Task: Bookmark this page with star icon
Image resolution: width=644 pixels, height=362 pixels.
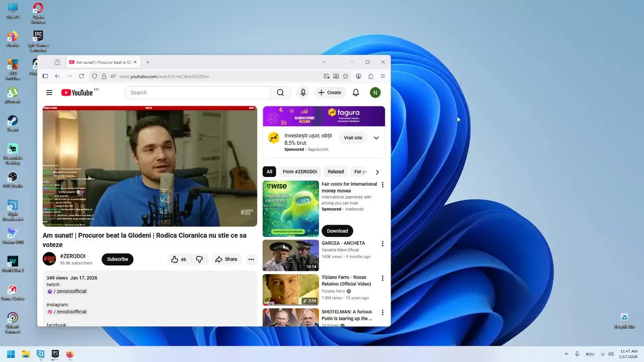Action: click(346, 76)
